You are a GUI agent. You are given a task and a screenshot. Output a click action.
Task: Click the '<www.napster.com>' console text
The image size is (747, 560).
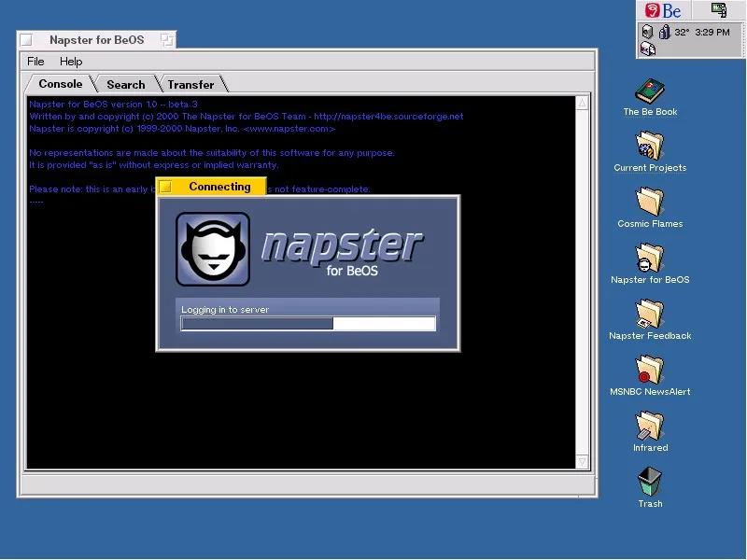click(x=289, y=129)
